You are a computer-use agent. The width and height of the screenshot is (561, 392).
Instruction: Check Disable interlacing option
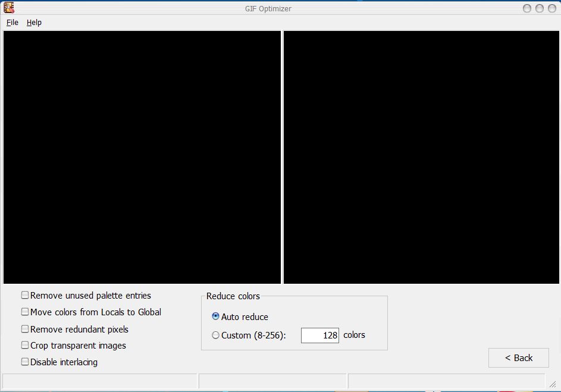[24, 362]
